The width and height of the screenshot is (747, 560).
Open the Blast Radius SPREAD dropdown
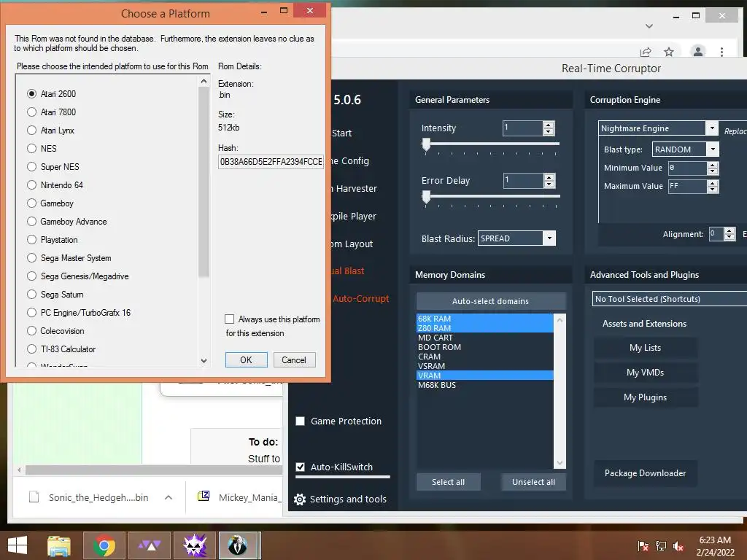click(549, 238)
